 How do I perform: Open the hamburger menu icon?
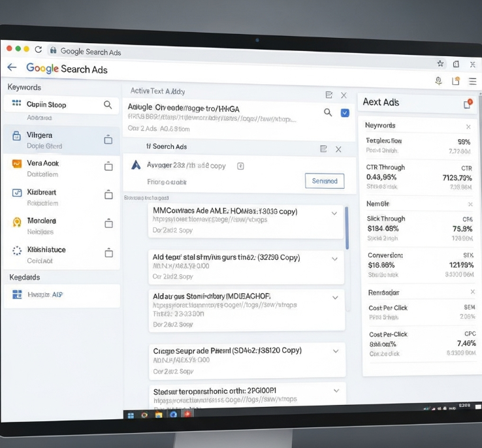pyautogui.click(x=472, y=82)
